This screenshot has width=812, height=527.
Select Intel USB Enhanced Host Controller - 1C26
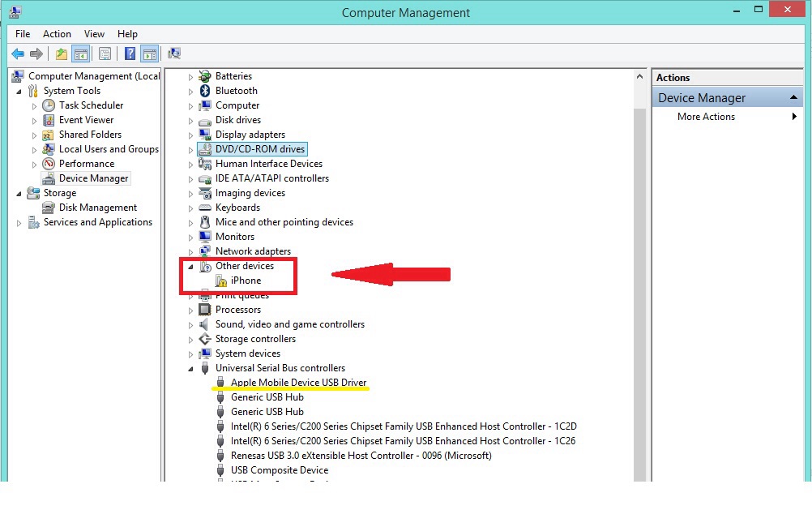[403, 441]
